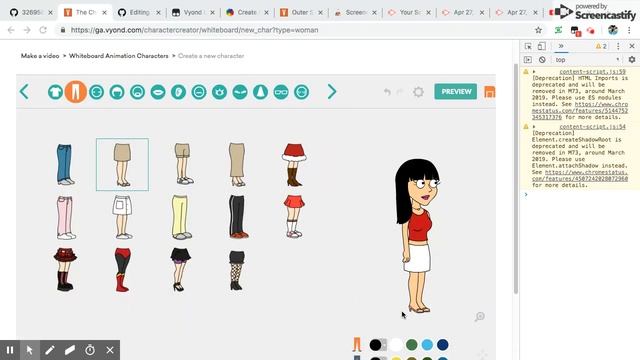Viewport: 640px width, 360px height.
Task: Switch to the 'Your S' browser tab
Action: point(409,13)
